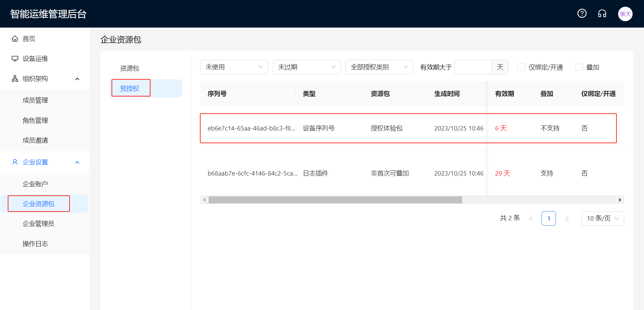The height and width of the screenshot is (310, 644).
Task: Click the 共 2 条 total count text
Action: pyautogui.click(x=510, y=218)
